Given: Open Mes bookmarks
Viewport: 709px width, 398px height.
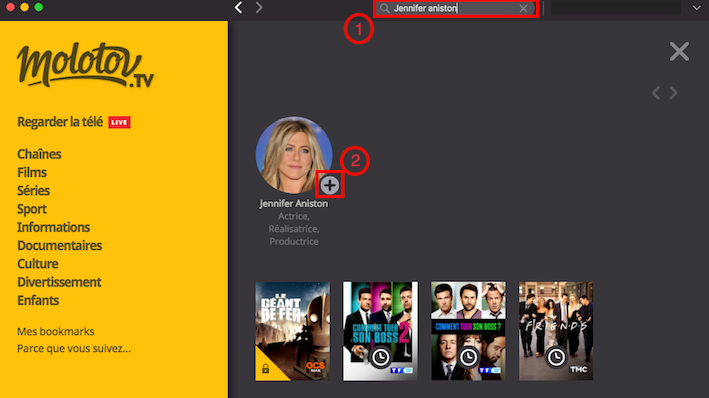Looking at the screenshot, I should click(x=56, y=332).
